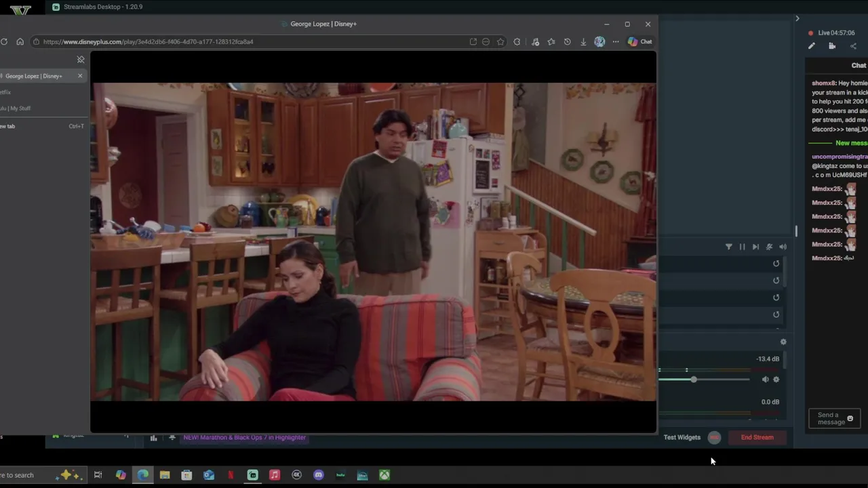Open Discord from the taskbar
The image size is (868, 488).
319,475
